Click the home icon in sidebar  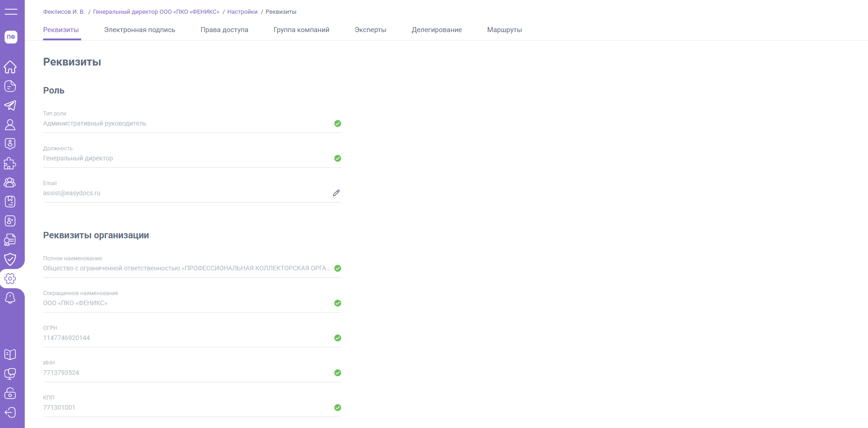pos(10,67)
